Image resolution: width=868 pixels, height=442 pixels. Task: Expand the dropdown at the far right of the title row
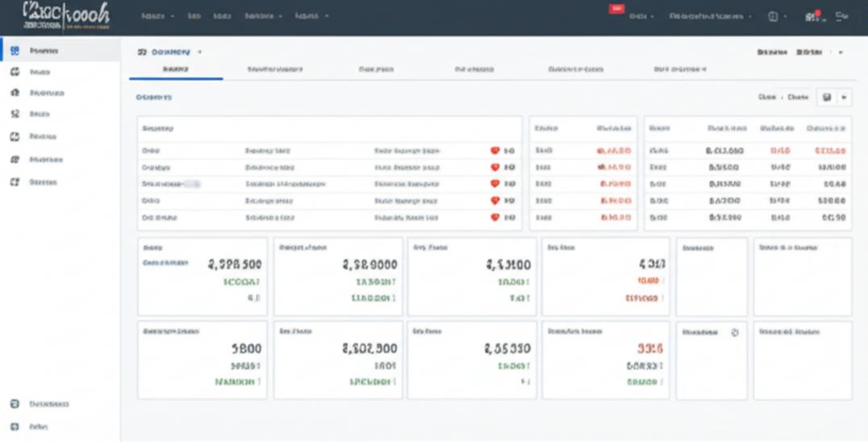click(841, 52)
